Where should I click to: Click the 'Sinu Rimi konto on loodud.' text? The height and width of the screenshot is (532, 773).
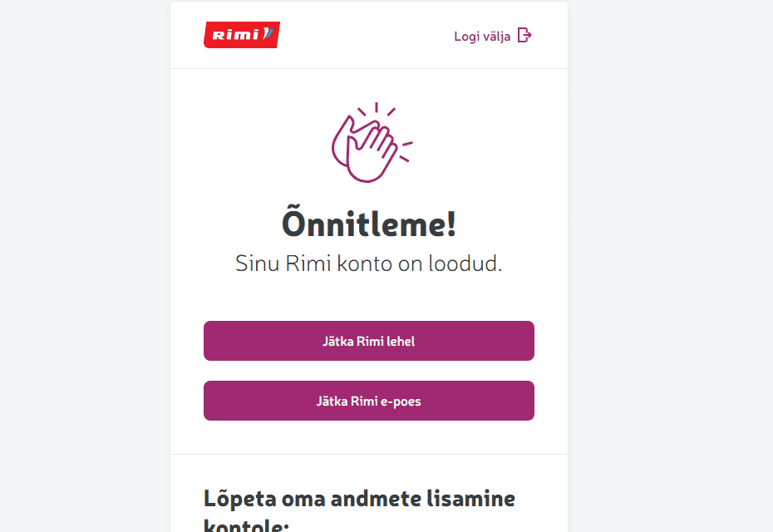(x=368, y=264)
